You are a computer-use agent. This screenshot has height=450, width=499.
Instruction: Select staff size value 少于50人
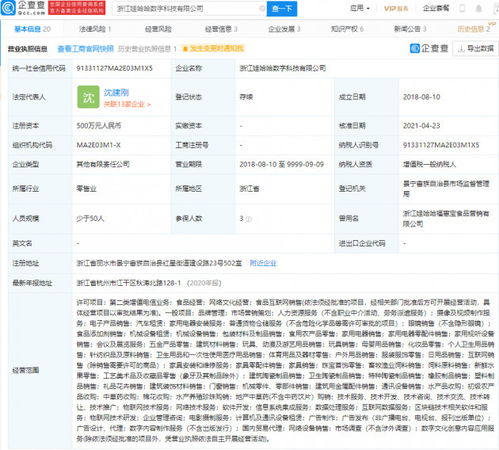(x=90, y=219)
